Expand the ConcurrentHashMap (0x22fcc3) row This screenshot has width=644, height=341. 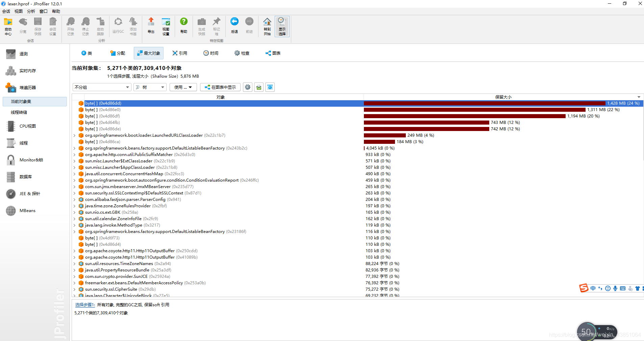74,174
